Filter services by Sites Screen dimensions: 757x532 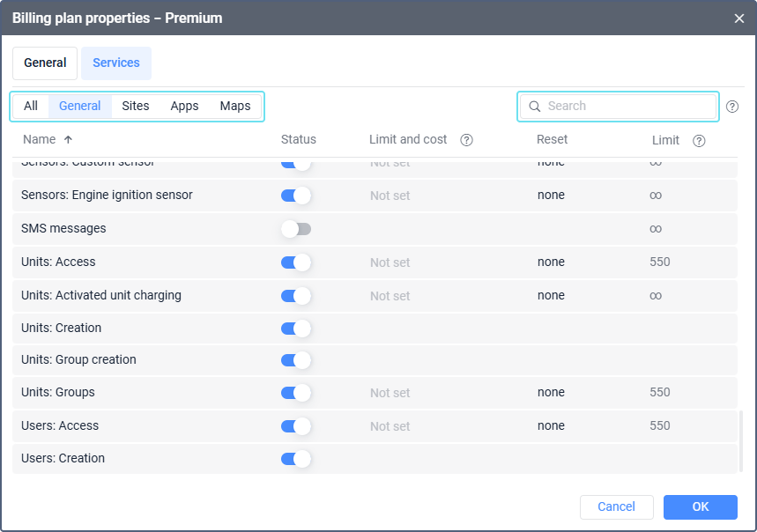[136, 107]
